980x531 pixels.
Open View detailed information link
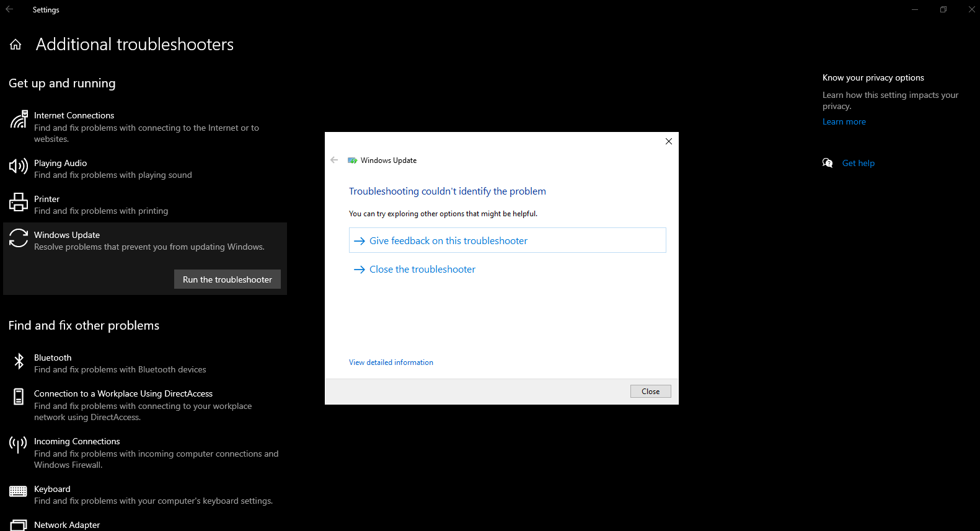(x=391, y=362)
